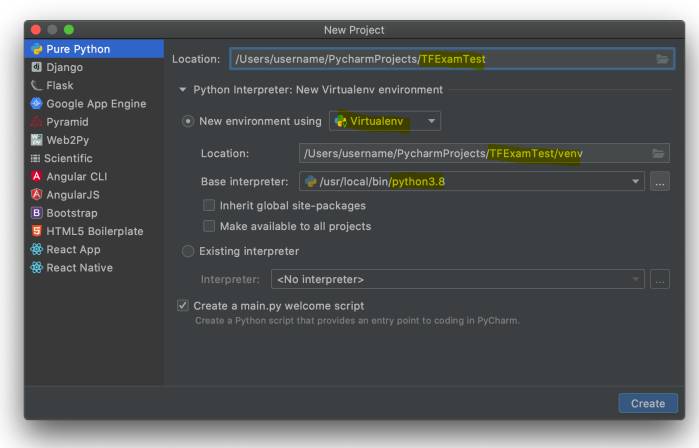Click the React App icon
The image size is (699, 448).
(37, 249)
